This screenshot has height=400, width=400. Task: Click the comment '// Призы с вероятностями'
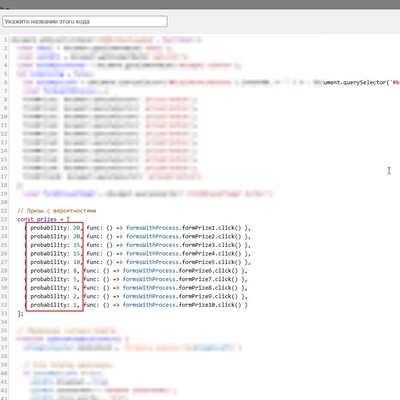tap(57, 211)
